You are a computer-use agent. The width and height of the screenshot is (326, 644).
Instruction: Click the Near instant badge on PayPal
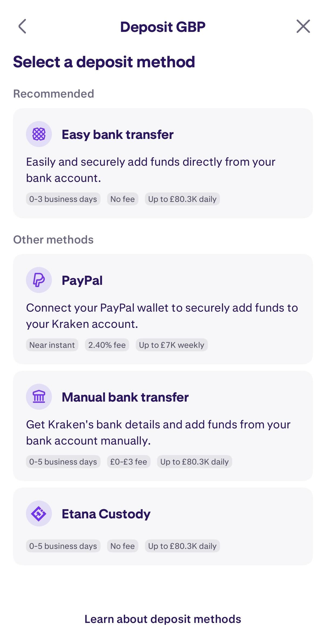click(x=52, y=345)
